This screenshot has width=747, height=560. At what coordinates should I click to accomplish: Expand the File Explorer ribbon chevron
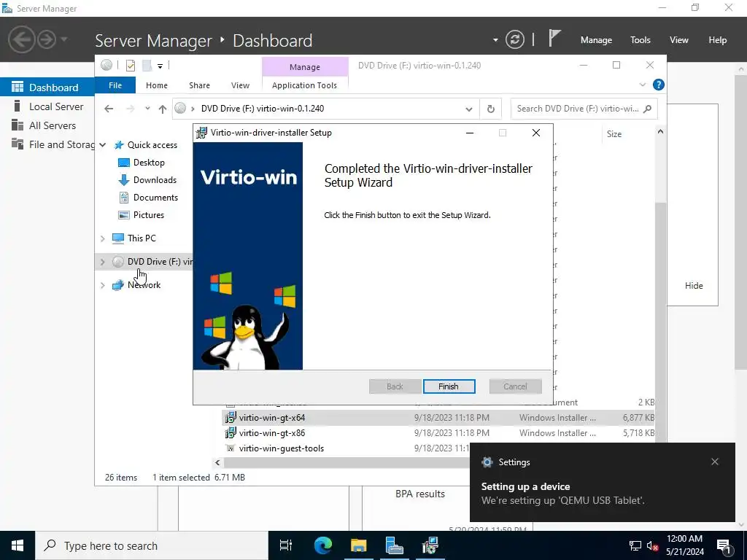click(x=642, y=85)
